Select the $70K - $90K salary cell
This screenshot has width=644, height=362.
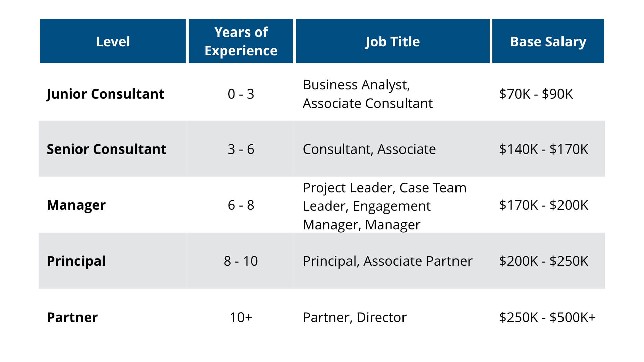[x=536, y=94]
